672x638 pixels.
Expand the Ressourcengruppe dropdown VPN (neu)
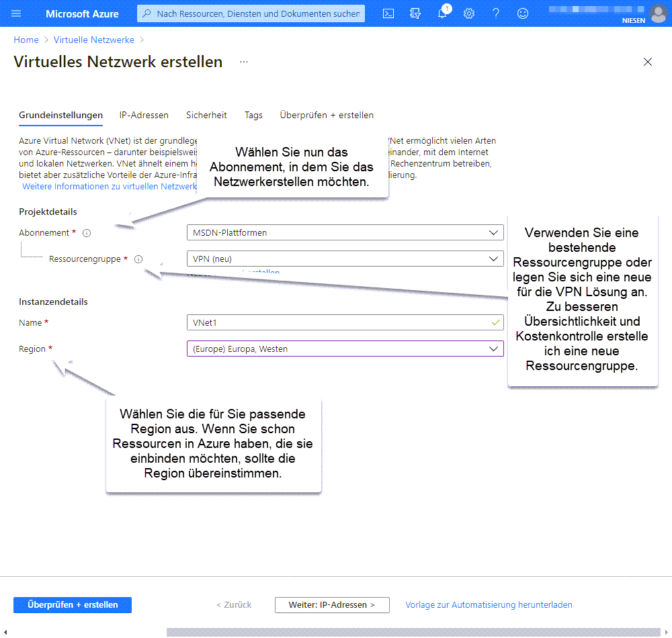point(345,259)
